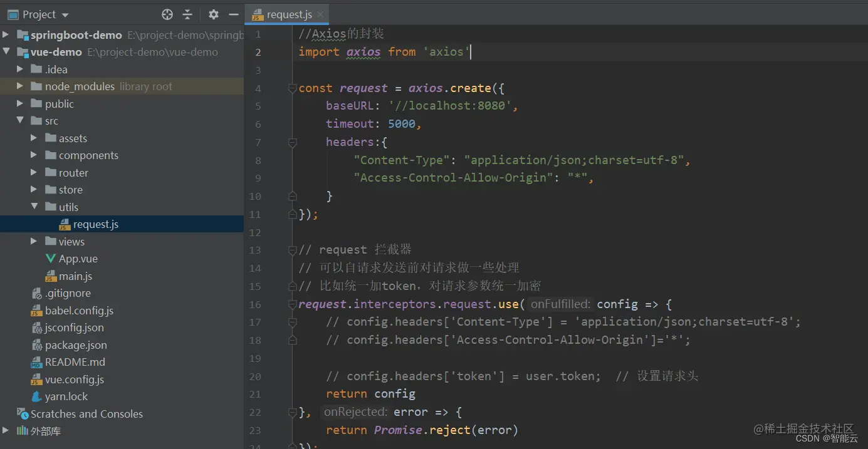Screen dimensions: 868x449
Task: Click the vue.config.js file icon
Action: (36, 379)
